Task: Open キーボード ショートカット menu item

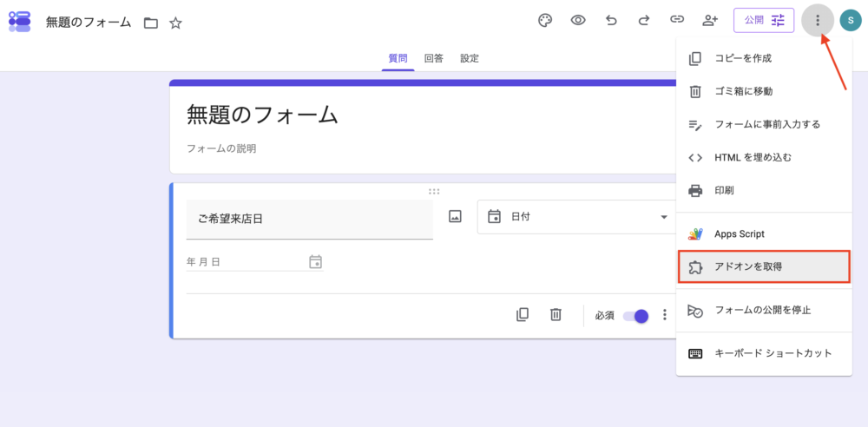Action: [x=764, y=353]
